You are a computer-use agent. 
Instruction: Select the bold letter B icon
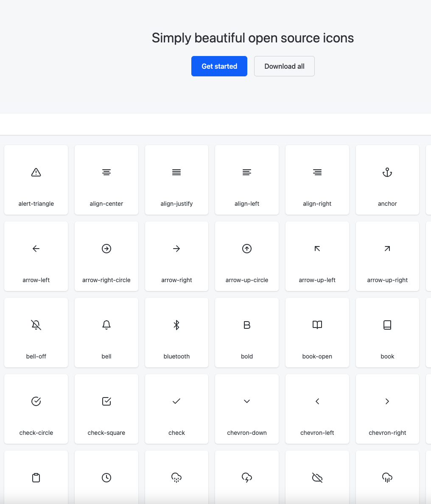tap(247, 325)
